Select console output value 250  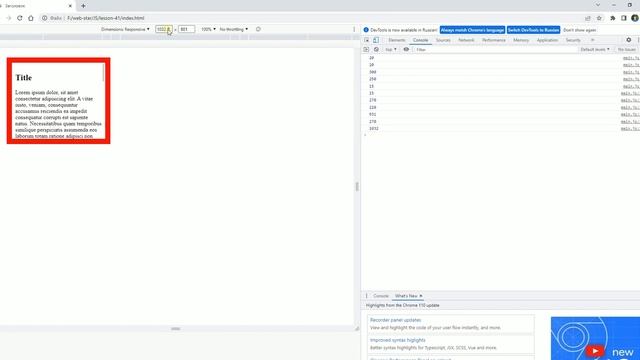[x=372, y=79]
